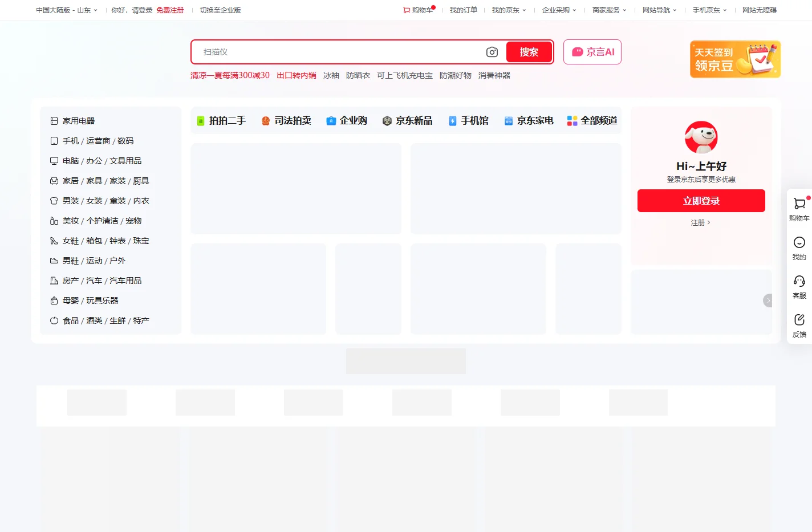Click the baby bag icon beside 母婴

(54, 300)
